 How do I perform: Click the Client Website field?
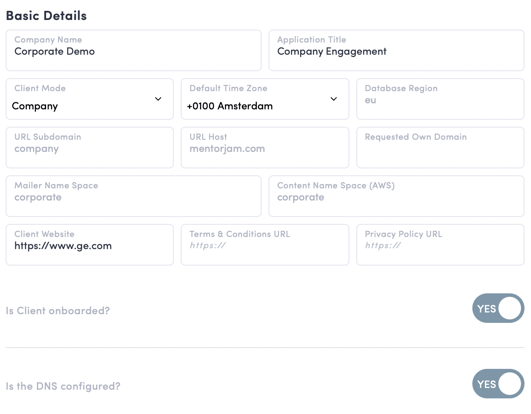[90, 245]
